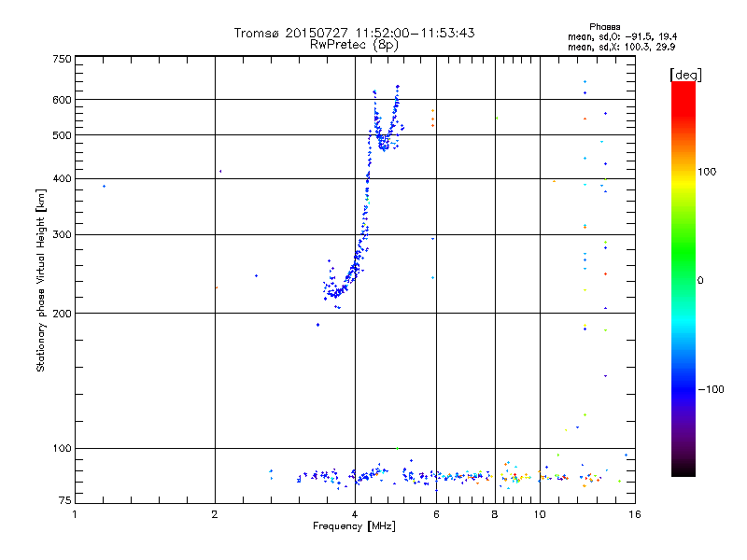
Task: Click the '750' y-axis tick label
Action: tap(62, 59)
